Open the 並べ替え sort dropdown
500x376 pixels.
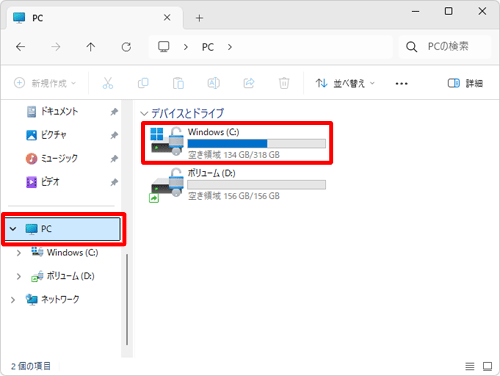coord(345,83)
